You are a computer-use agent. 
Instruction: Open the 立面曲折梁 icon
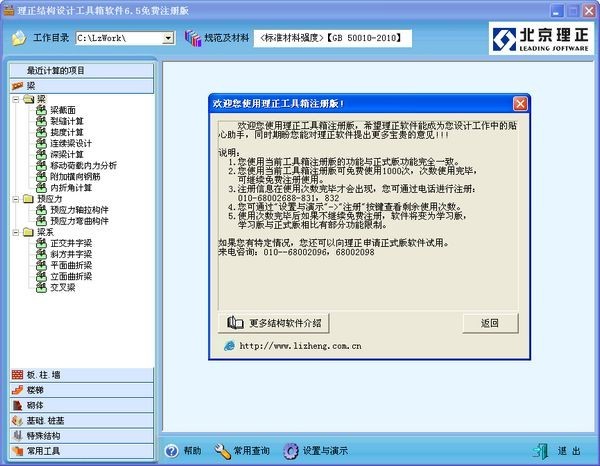(x=41, y=277)
